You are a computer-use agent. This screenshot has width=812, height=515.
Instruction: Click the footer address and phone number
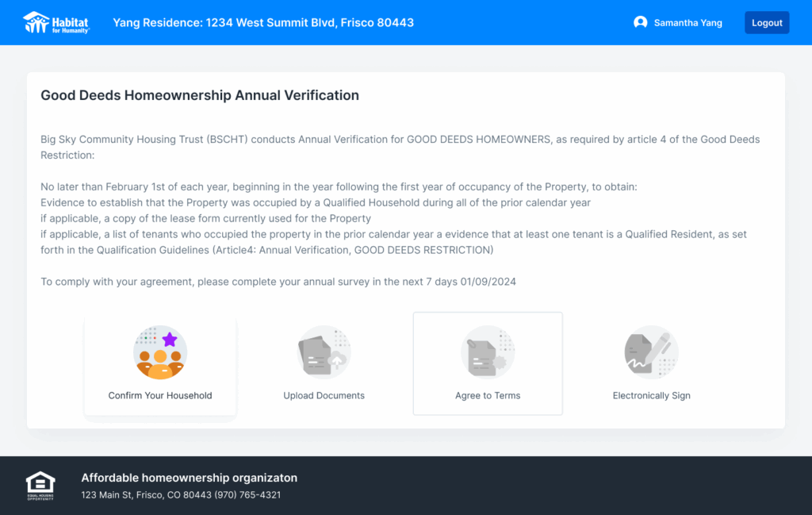click(x=181, y=495)
